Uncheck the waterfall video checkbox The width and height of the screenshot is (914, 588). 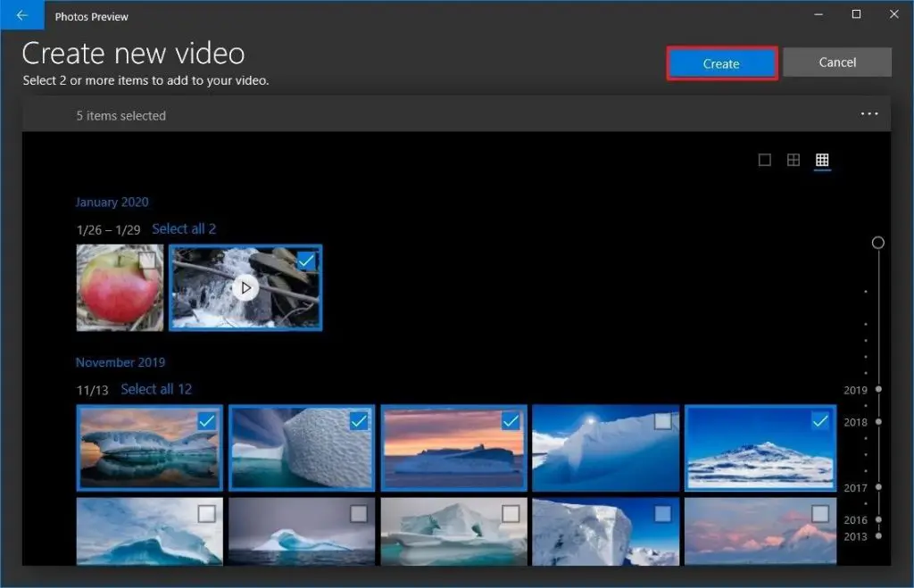point(306,261)
